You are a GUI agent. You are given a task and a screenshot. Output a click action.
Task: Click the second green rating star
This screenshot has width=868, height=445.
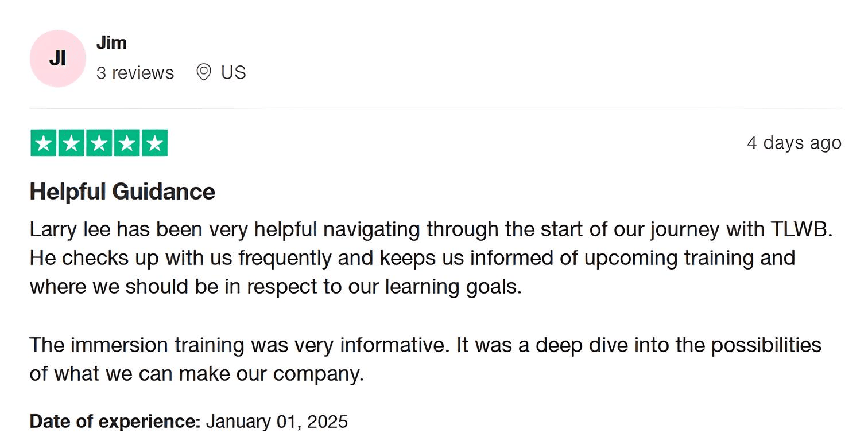coord(71,143)
